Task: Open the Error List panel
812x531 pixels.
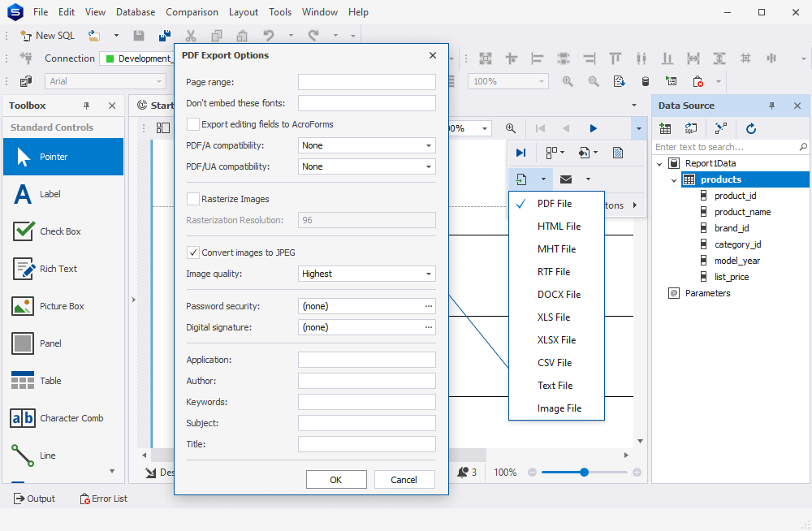Action: point(103,499)
